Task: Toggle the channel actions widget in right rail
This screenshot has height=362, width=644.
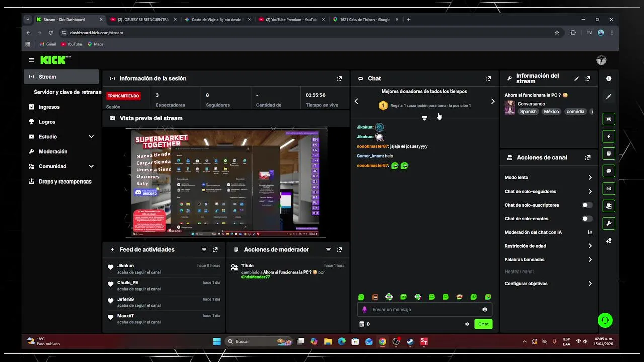Action: [x=609, y=206]
